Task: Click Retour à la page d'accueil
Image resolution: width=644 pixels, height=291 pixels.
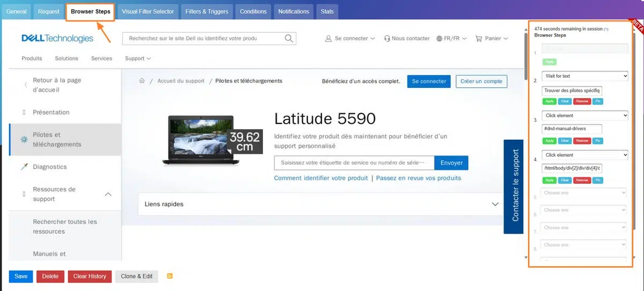Action: pos(57,85)
